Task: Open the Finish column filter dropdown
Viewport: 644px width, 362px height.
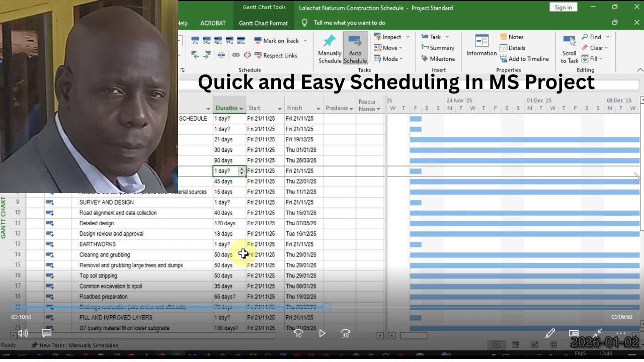Action: 318,109
